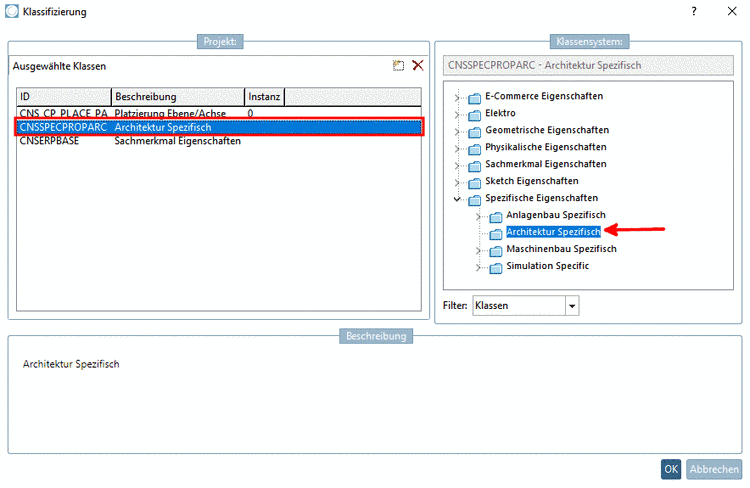
Task: Expand the Sachmerkmal Eigenschaften tree node
Action: pyautogui.click(x=457, y=166)
